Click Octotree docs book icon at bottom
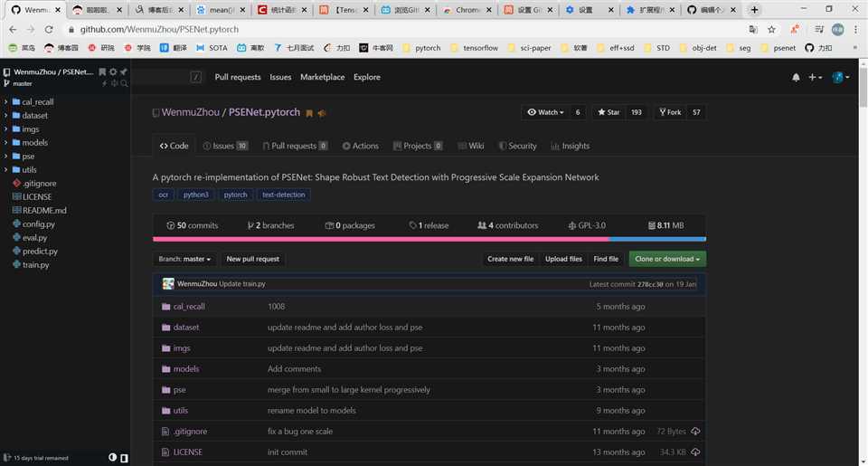 coord(124,458)
